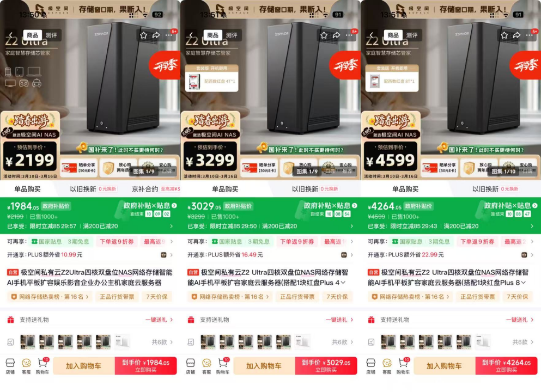This screenshot has width=541, height=392.
Task: Tap 加入购物车 on the ¥3029.05 listing
Action: coord(264,366)
